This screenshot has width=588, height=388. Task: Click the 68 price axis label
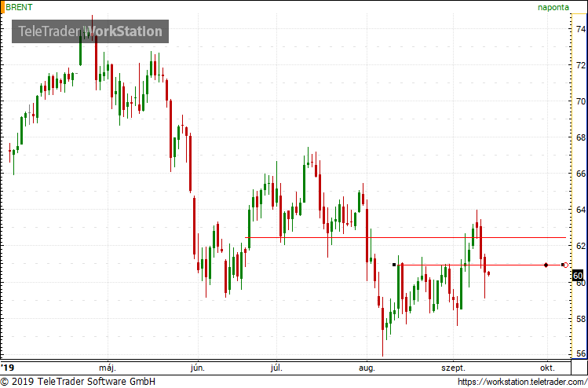click(x=581, y=137)
